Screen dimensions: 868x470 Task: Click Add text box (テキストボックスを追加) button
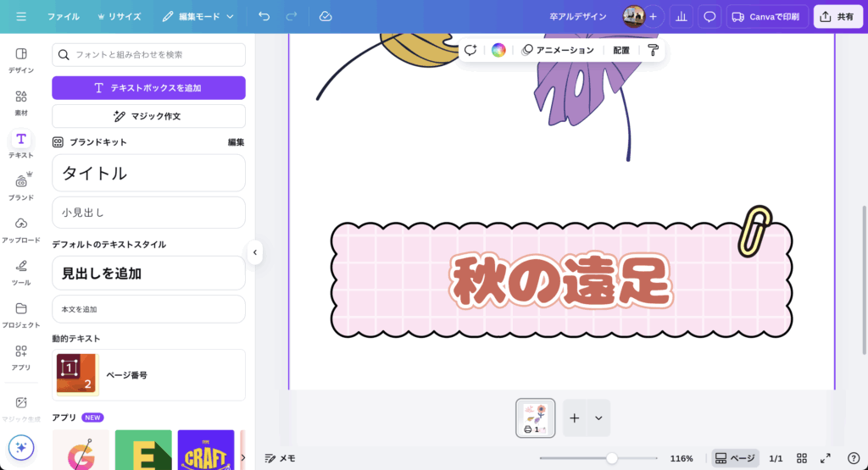[x=148, y=88]
